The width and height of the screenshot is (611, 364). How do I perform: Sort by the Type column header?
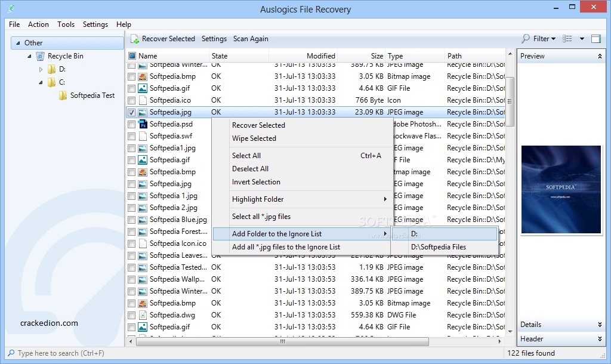coord(415,56)
